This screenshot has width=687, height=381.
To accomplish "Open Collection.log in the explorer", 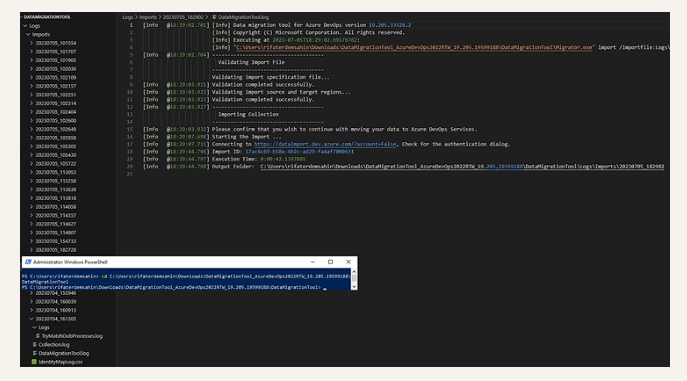I will pyautogui.click(x=54, y=345).
